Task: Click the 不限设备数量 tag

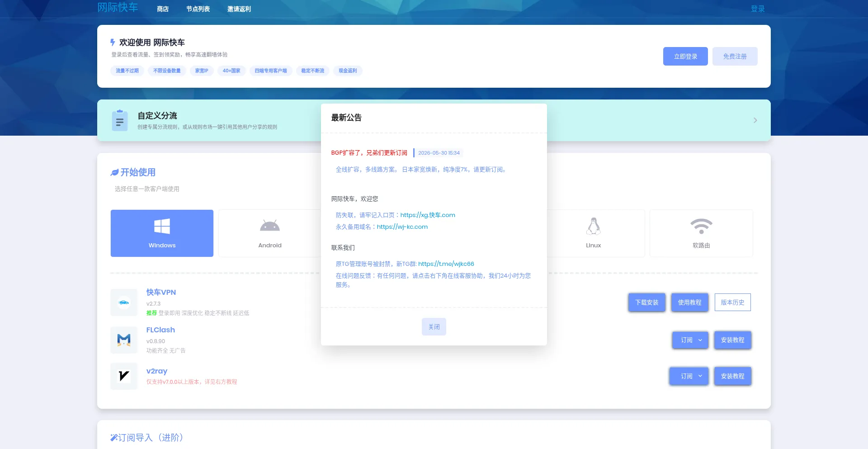Action: coord(167,71)
